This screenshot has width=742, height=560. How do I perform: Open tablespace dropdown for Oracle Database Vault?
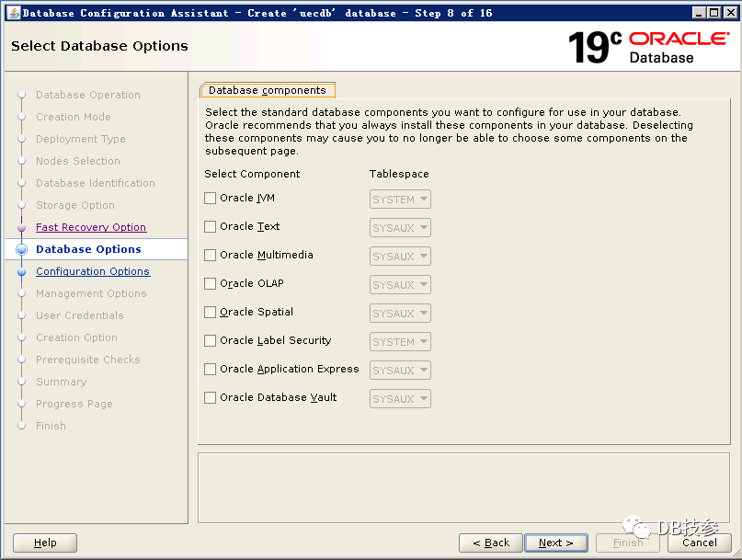click(400, 399)
